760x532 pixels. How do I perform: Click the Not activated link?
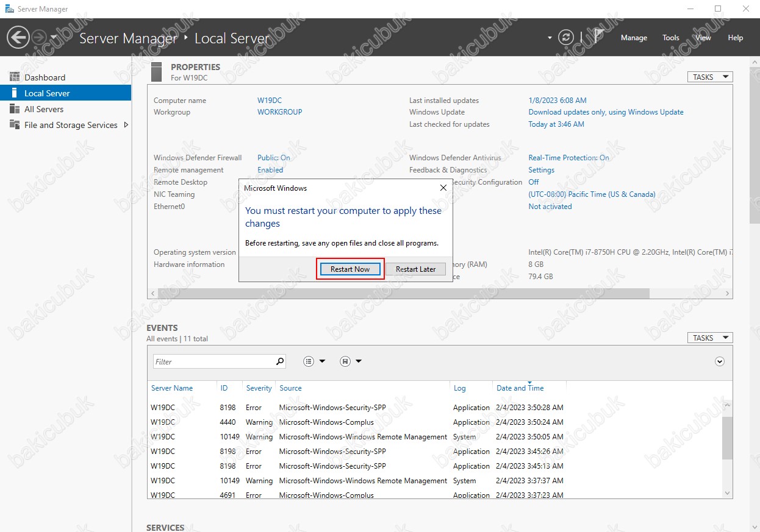(x=550, y=207)
